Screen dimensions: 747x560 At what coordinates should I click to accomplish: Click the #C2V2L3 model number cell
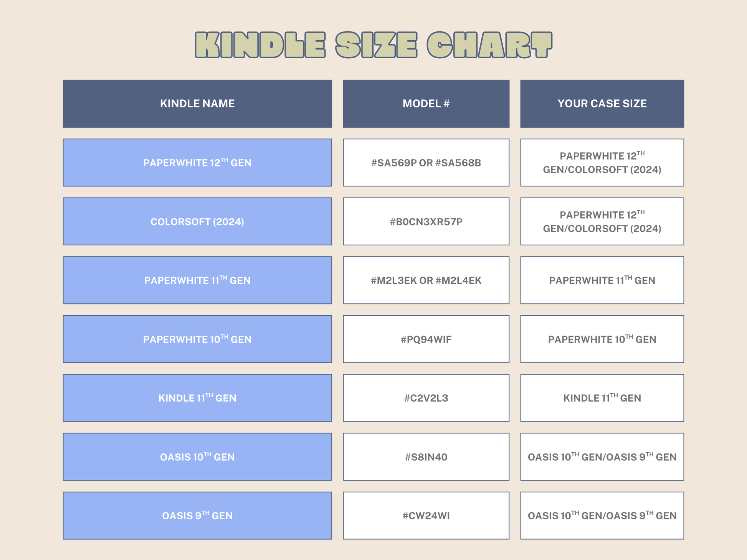[426, 398]
